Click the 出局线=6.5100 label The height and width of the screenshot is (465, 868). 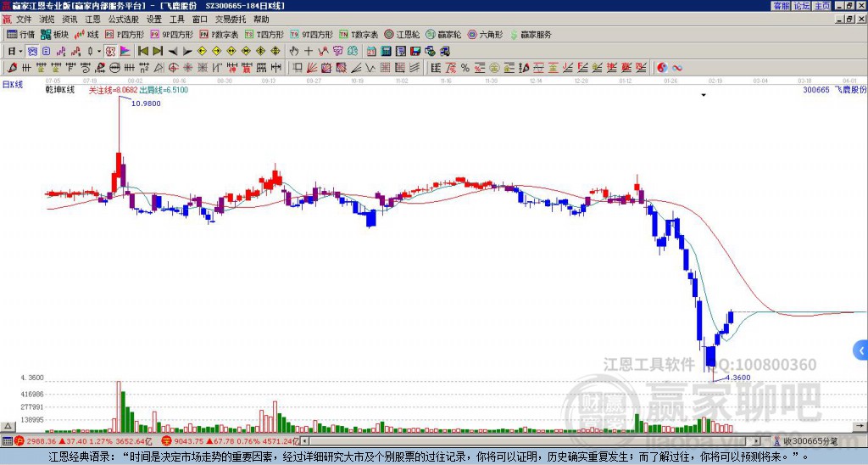[164, 90]
